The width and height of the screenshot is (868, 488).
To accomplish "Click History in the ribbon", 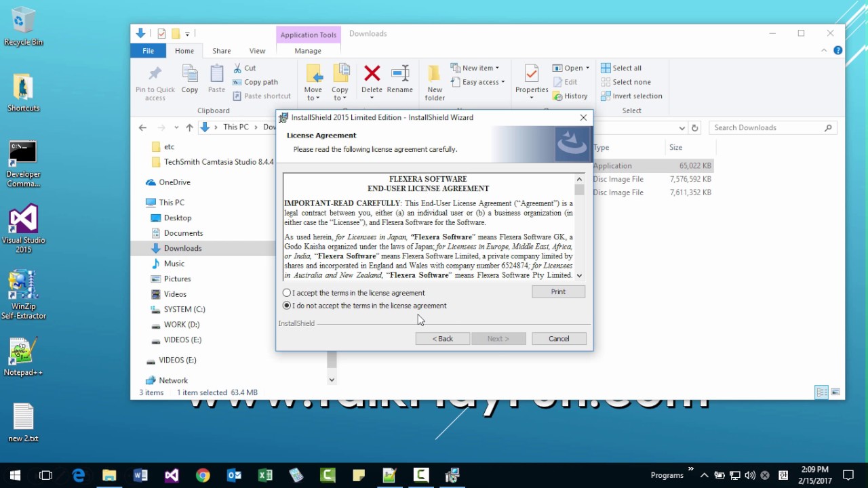I will click(x=570, y=96).
